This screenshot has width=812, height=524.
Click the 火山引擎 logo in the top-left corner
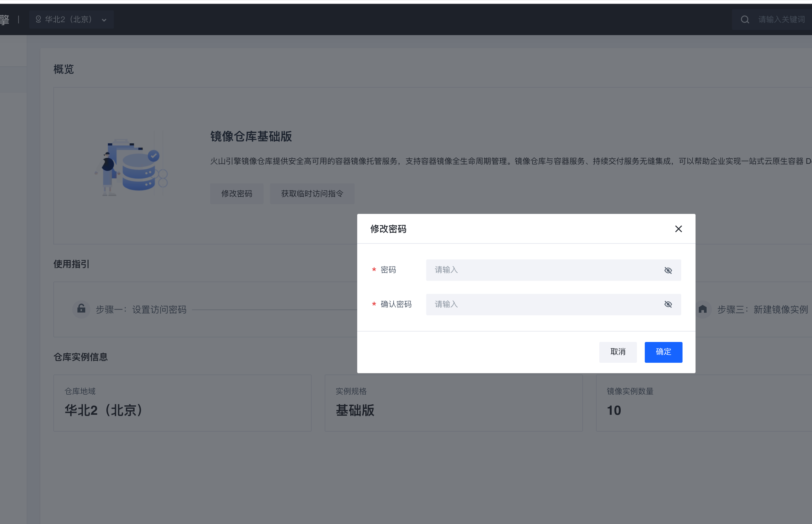point(5,20)
